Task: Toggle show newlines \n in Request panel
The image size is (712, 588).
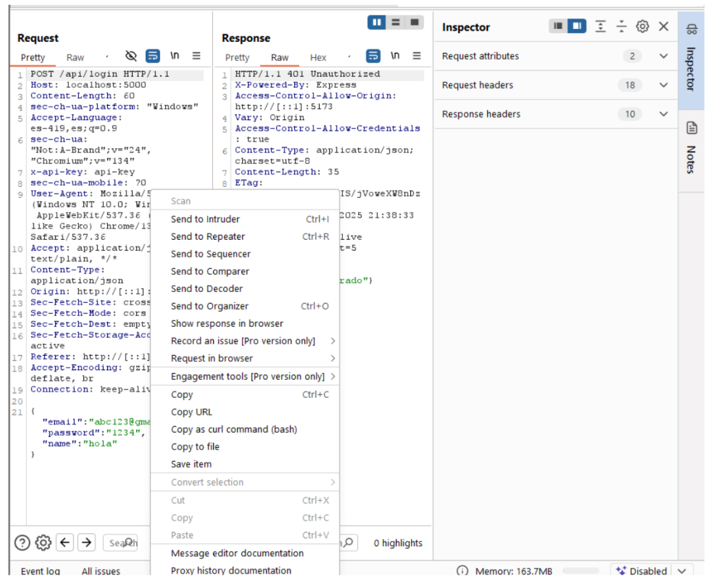Action: 175,56
